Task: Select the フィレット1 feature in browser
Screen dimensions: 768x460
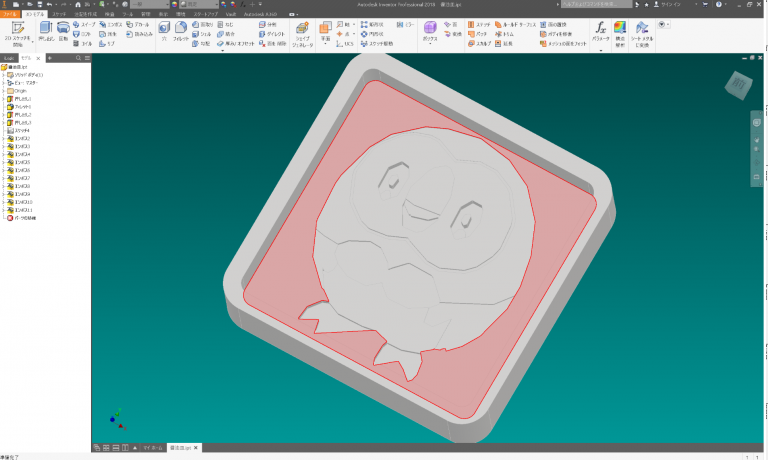Action: 19,107
